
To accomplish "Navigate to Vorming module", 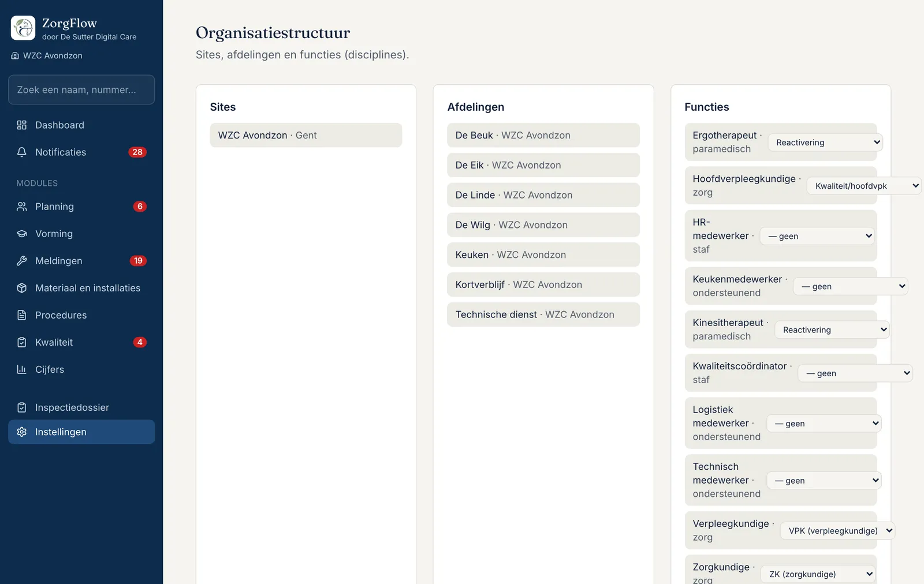I will [81, 234].
